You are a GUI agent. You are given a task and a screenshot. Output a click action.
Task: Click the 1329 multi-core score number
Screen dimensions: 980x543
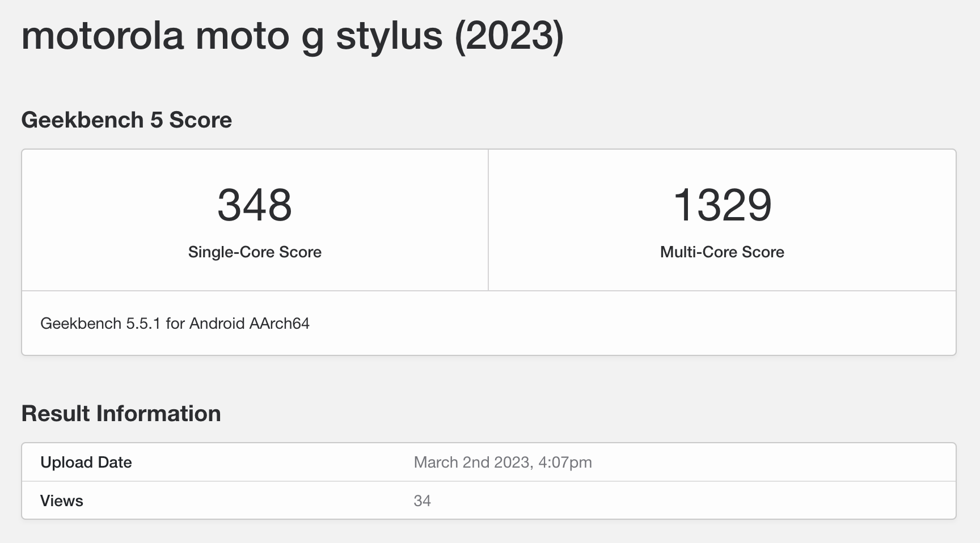pos(722,205)
